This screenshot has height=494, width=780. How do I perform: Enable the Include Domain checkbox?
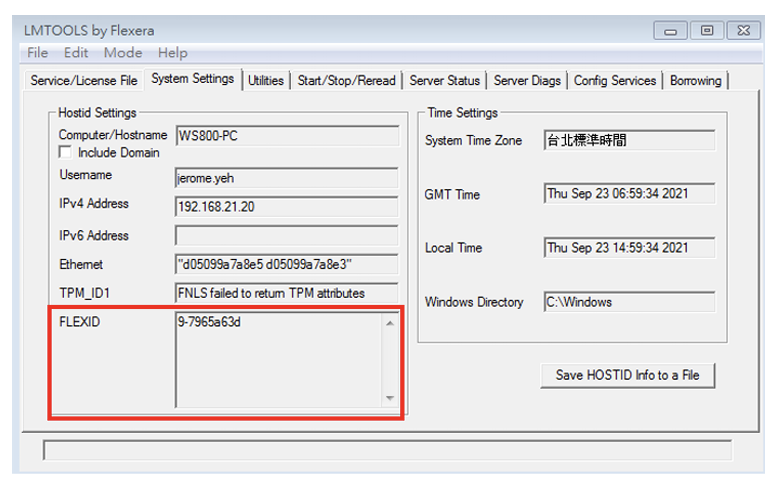66,152
